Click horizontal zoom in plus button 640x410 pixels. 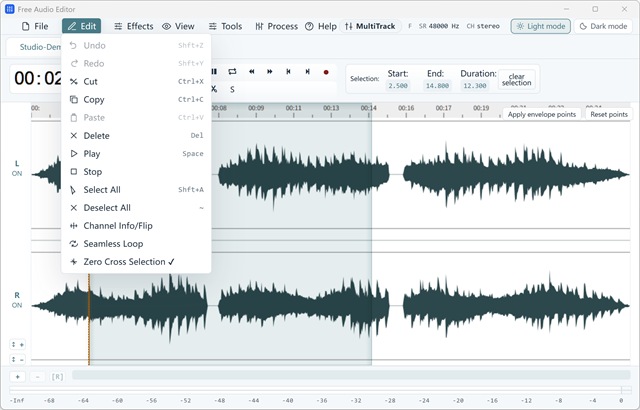point(18,377)
